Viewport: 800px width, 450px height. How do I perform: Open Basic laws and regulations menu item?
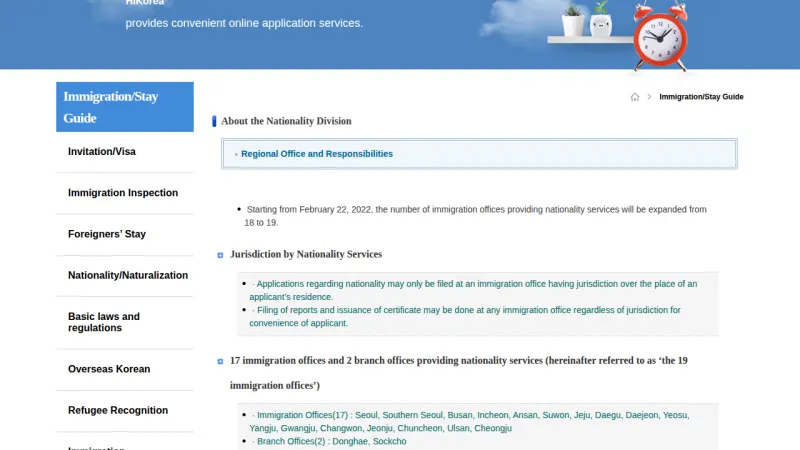(x=104, y=322)
